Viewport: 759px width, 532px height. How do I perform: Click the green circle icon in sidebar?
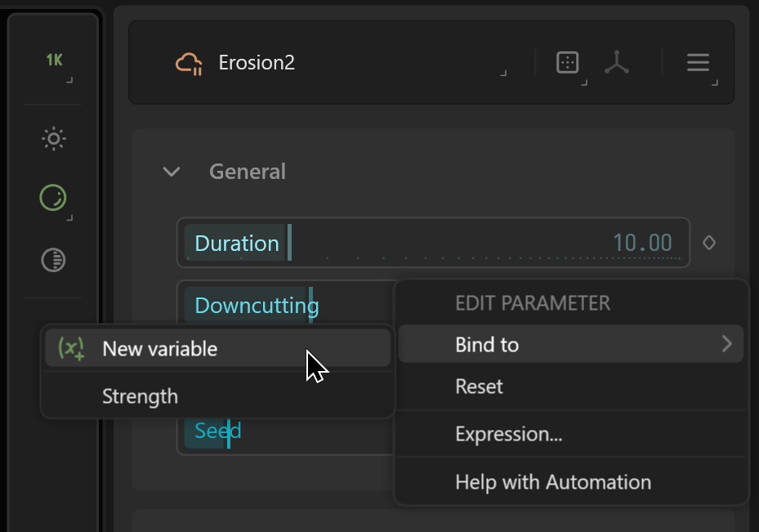pos(53,198)
